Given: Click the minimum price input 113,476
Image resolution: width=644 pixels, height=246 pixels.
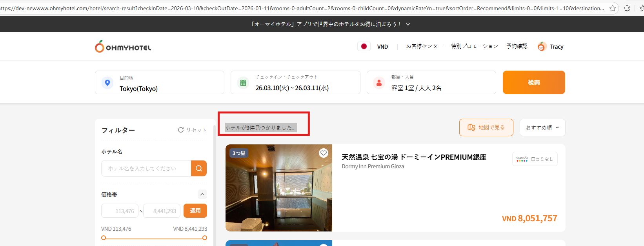Looking at the screenshot, I should (120, 211).
